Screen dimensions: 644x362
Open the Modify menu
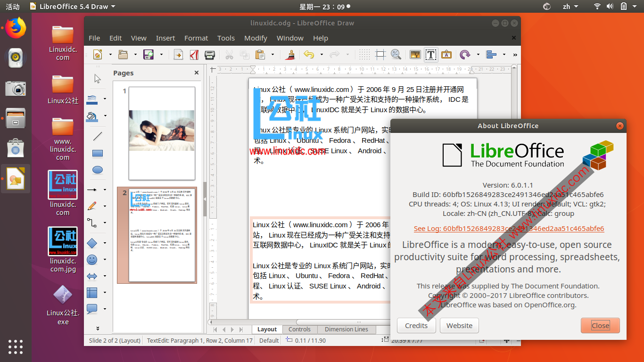tap(256, 38)
